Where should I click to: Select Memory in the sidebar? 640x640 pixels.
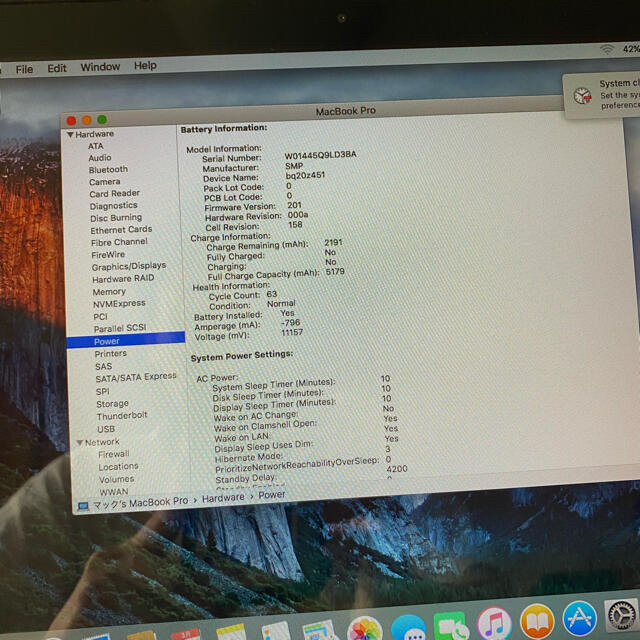109,292
